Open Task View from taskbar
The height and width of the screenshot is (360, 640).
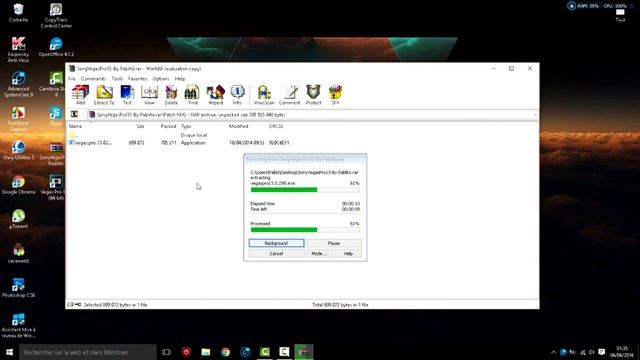[166, 352]
